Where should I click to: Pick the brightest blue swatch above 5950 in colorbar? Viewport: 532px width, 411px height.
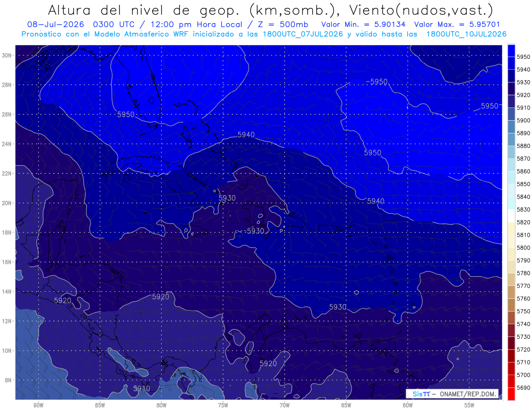511,50
